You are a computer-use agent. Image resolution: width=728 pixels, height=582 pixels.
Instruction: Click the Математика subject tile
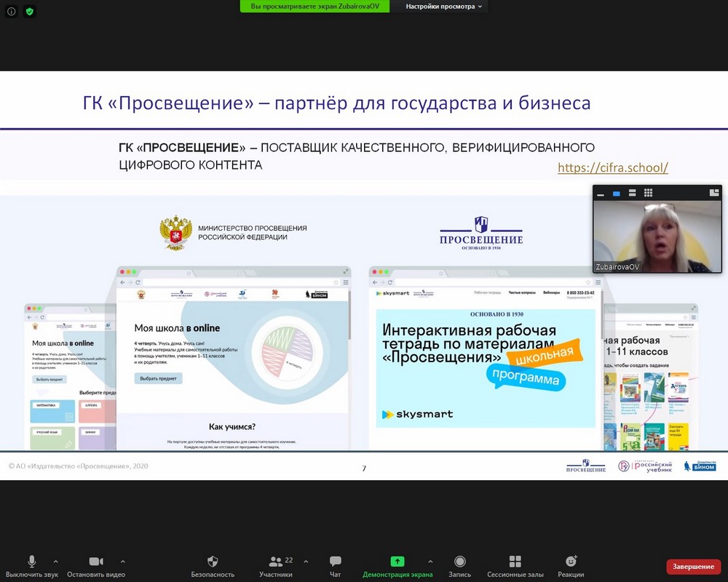tap(52, 411)
